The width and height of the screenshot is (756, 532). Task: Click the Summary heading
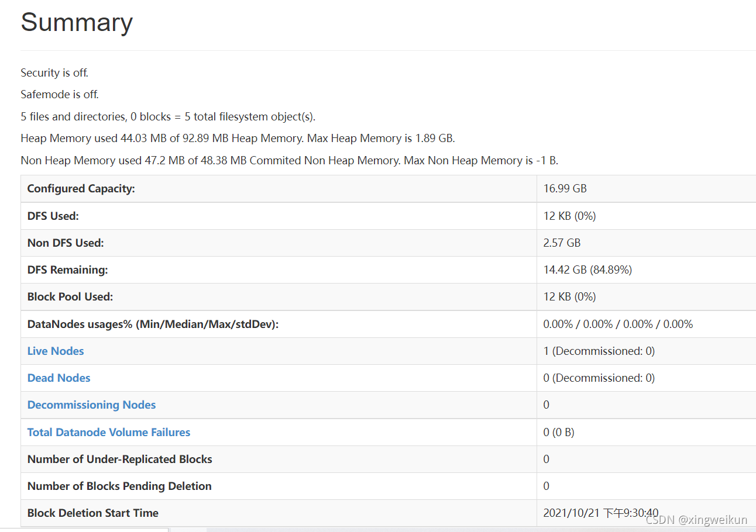(77, 23)
